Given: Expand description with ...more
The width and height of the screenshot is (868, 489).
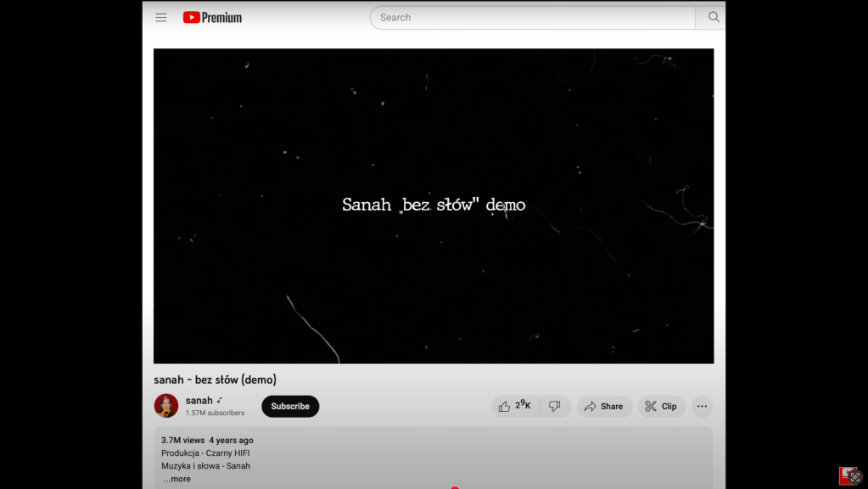Looking at the screenshot, I should 177,479.
